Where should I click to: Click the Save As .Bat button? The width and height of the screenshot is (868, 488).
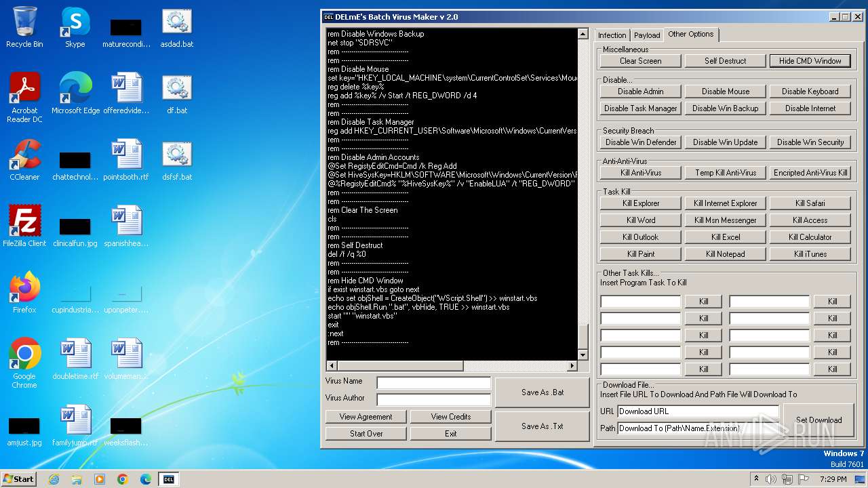[542, 392]
